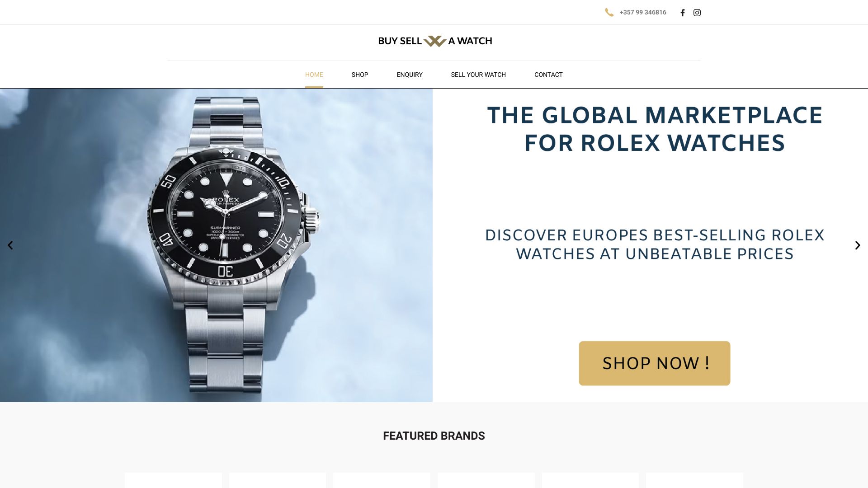The image size is (868, 488).
Task: Open the last featured brand card
Action: point(694,480)
